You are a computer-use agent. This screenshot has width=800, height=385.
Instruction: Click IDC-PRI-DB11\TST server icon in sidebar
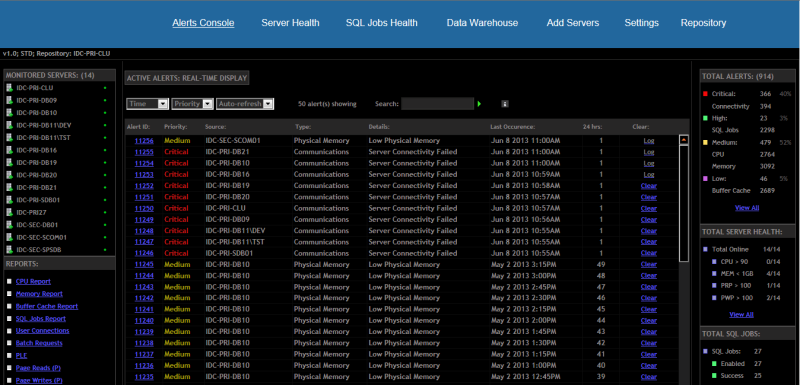pyautogui.click(x=9, y=137)
